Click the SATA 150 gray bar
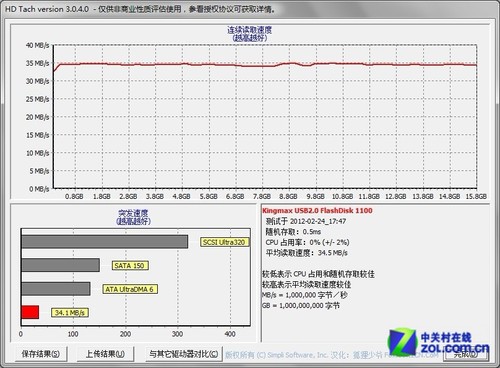Viewport: 500px width, 368px height. [60, 265]
